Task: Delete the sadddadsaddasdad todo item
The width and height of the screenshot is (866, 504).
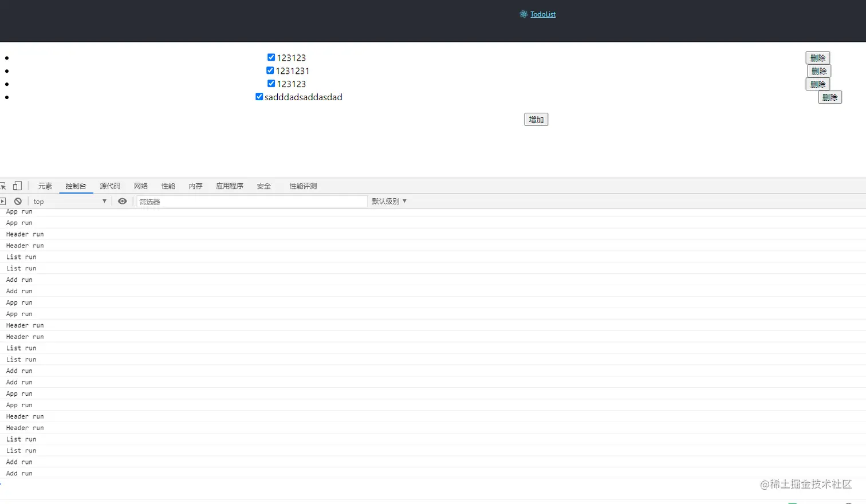Action: (x=830, y=97)
